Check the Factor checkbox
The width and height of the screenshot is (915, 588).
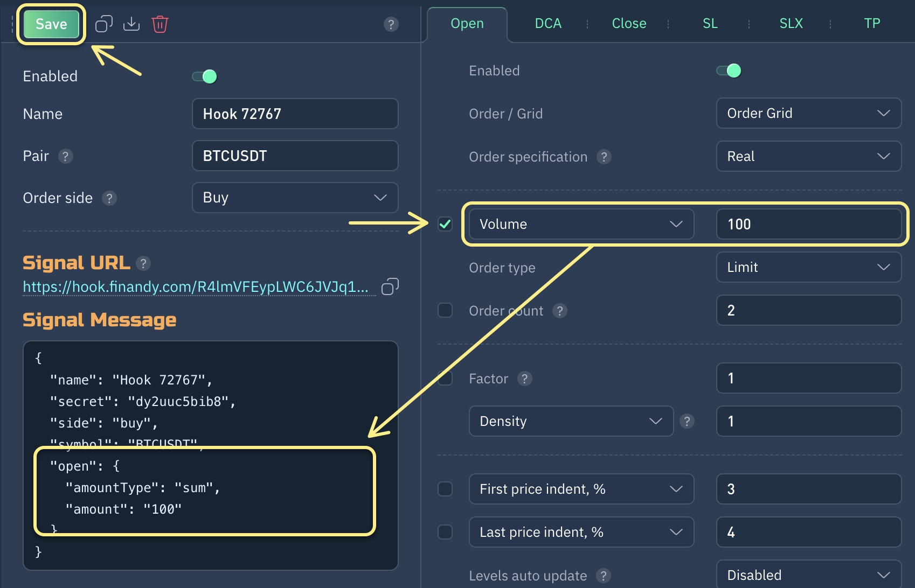point(445,378)
